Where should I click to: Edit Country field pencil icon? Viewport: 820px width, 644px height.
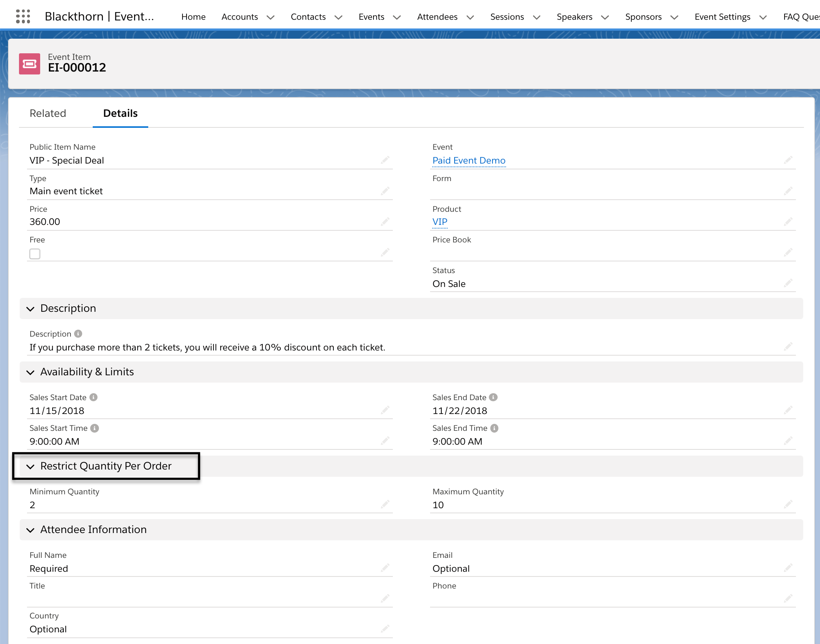click(385, 629)
